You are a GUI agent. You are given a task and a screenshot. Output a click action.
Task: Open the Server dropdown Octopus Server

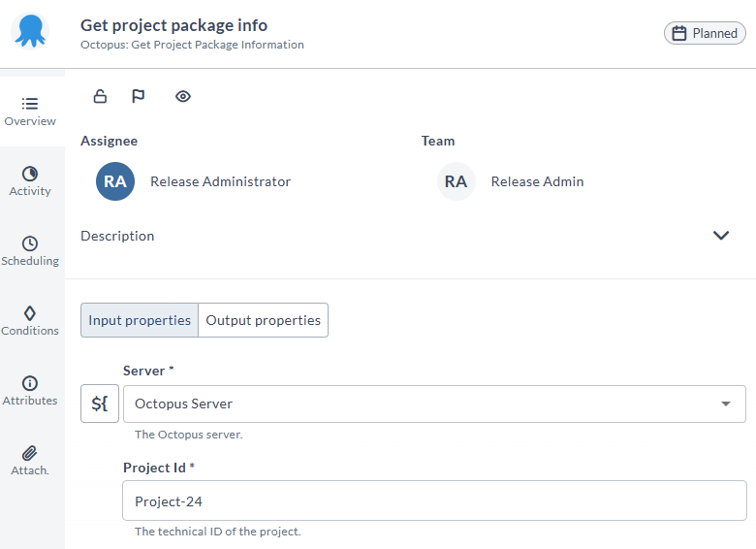click(x=434, y=404)
